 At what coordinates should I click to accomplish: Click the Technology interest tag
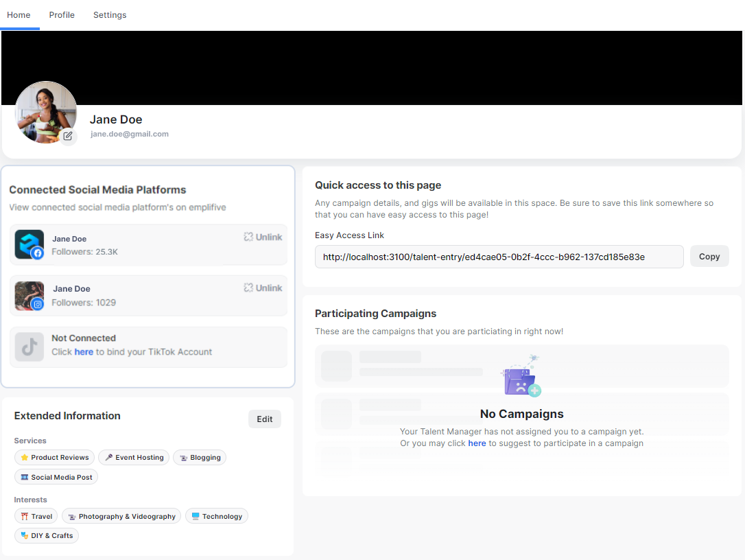217,517
